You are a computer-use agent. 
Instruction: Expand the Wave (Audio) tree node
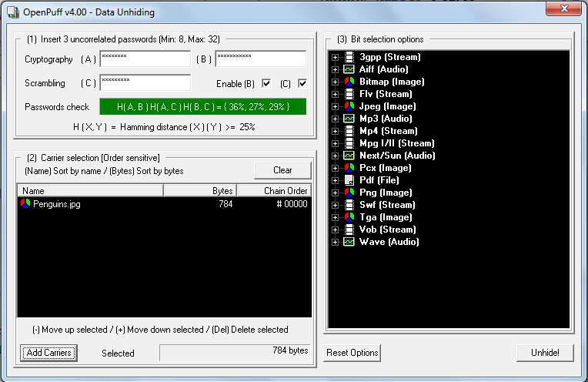[x=336, y=243]
